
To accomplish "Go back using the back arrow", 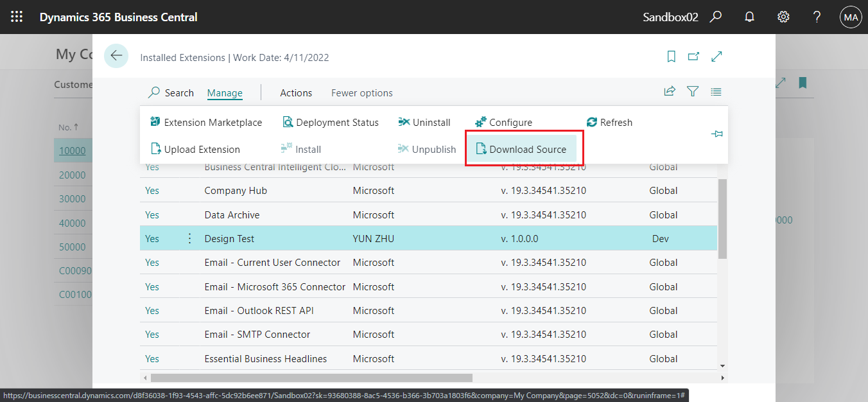I will 116,56.
